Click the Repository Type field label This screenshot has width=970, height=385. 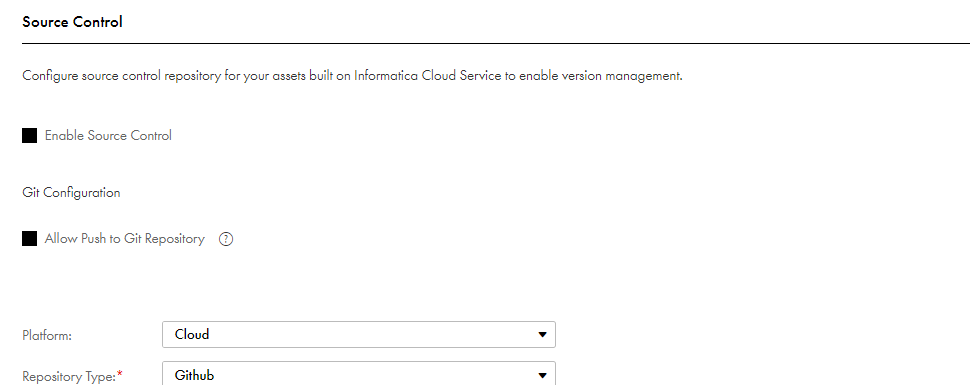coord(69,376)
